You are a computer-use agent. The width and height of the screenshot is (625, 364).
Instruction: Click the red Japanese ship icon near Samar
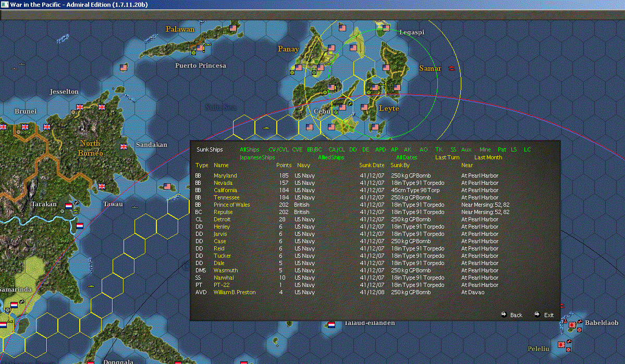click(451, 68)
